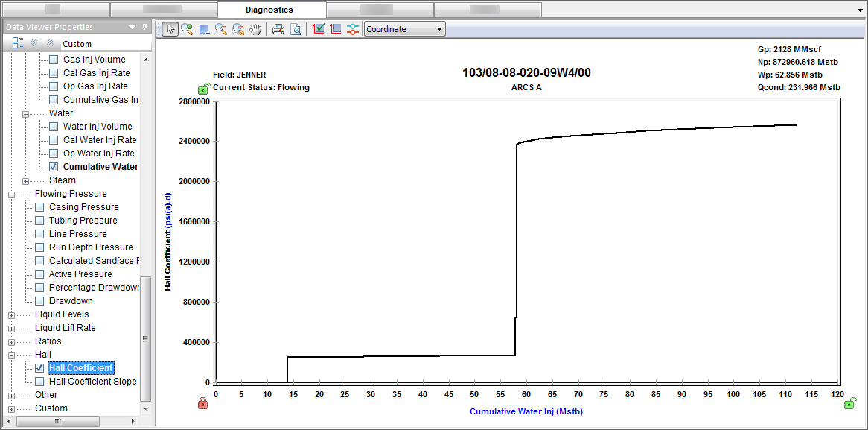Collapse the Water tree node
This screenshot has height=430, width=868.
point(25,113)
